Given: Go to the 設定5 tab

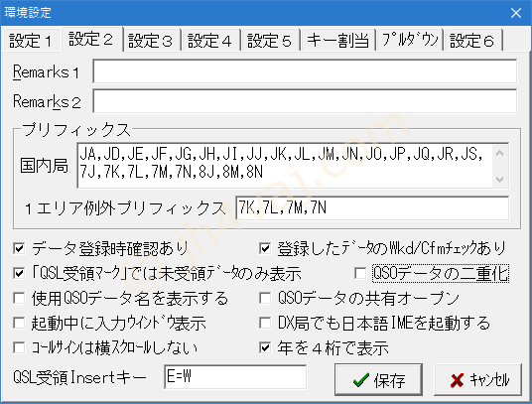Looking at the screenshot, I should 270,41.
